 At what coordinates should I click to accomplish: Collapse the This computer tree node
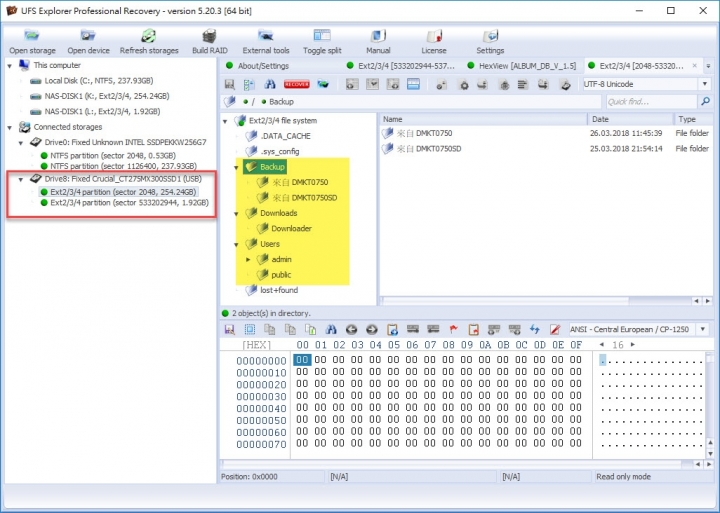(x=10, y=66)
